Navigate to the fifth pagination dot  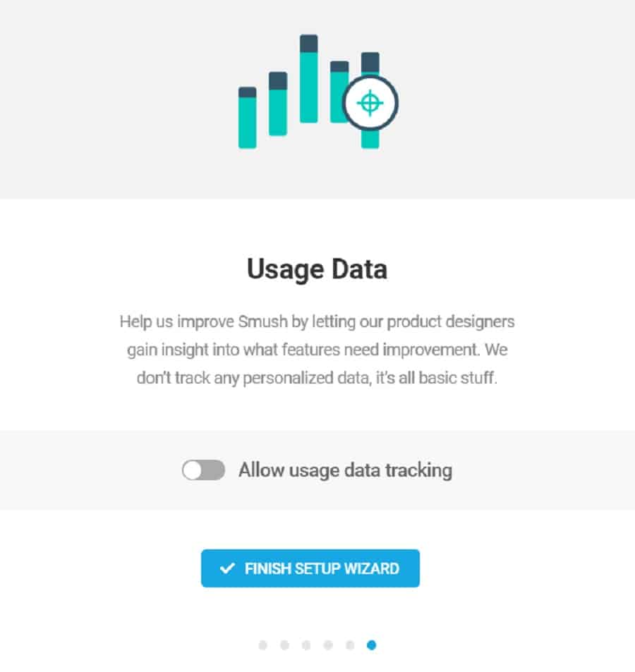350,645
